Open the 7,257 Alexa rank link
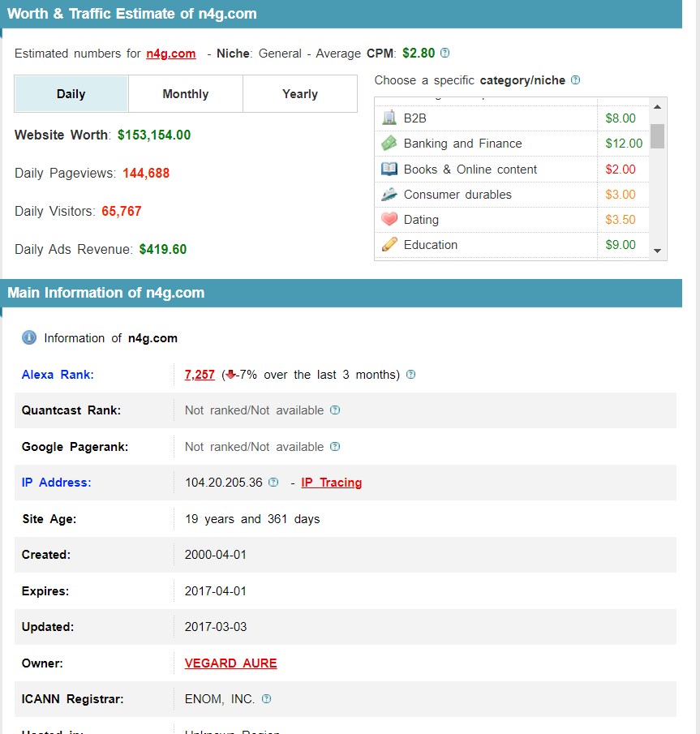 [x=200, y=375]
